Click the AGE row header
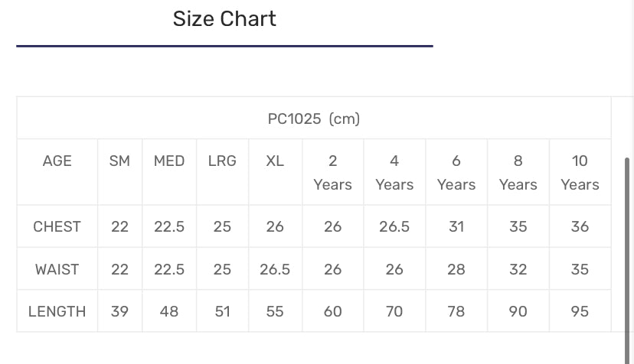The image size is (634, 364). [57, 161]
